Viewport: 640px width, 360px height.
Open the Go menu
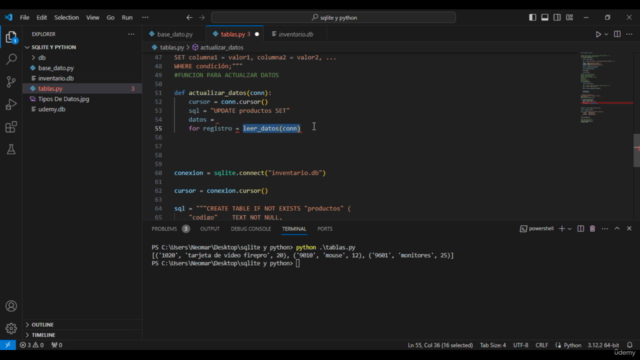[x=111, y=18]
